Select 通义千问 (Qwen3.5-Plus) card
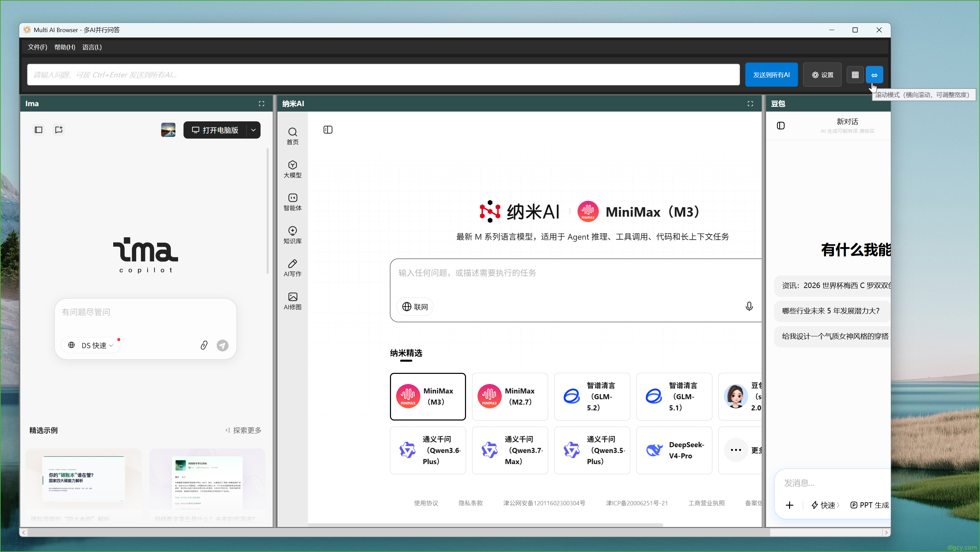Screen dimensions: 980x552 click(592, 450)
